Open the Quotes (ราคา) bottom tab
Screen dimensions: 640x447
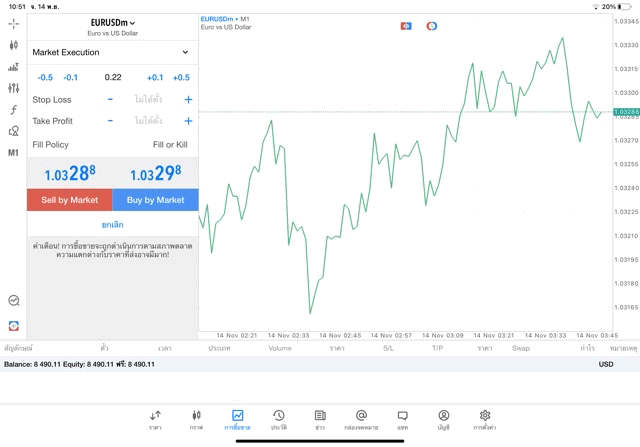click(x=155, y=420)
